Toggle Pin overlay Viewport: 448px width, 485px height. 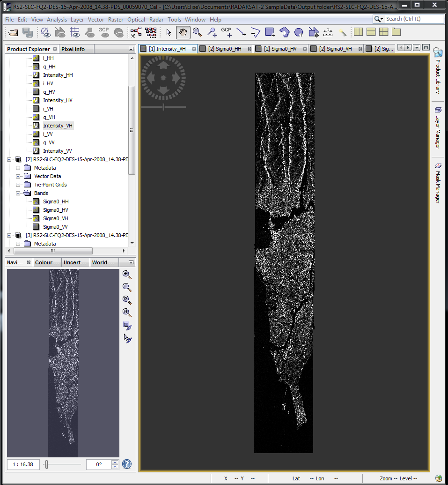[89, 32]
